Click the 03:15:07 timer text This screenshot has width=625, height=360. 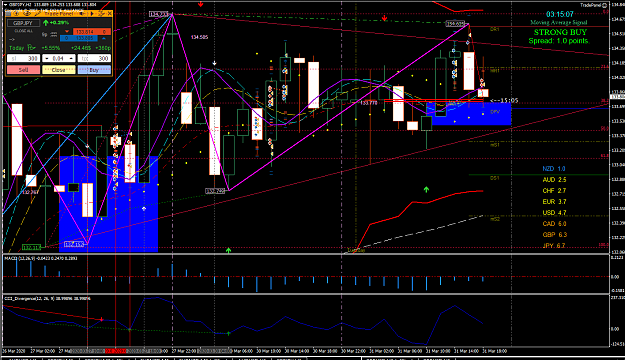point(560,15)
